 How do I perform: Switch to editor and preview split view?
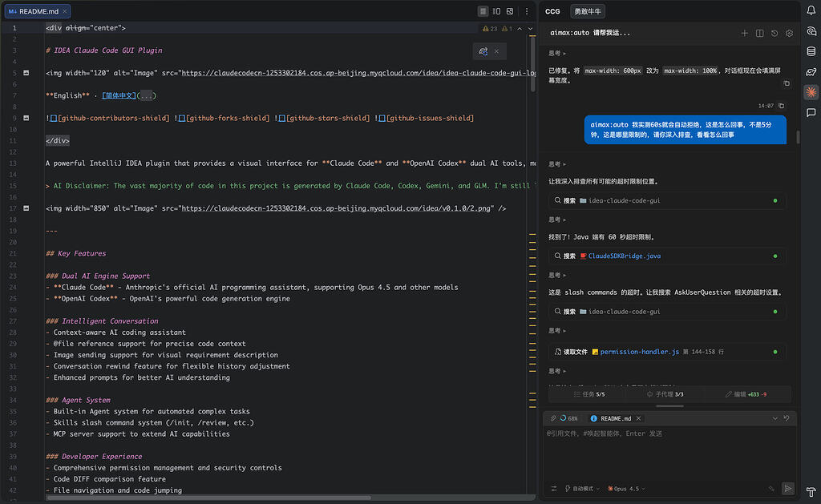[496, 11]
